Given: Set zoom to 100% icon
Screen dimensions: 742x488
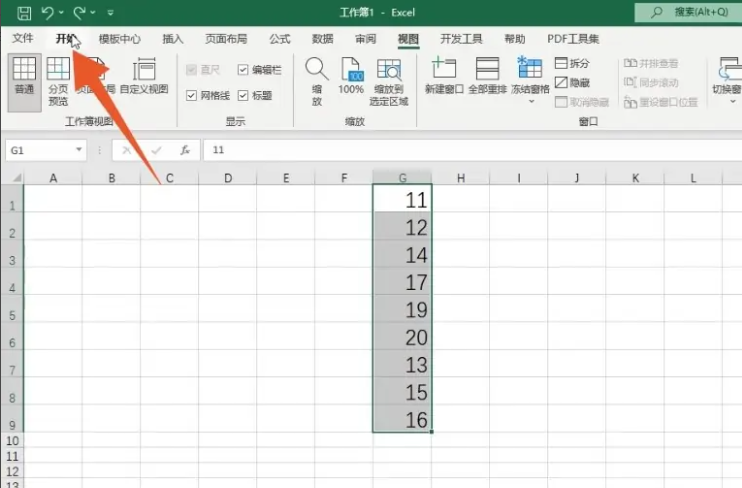Looking at the screenshot, I should click(x=351, y=76).
